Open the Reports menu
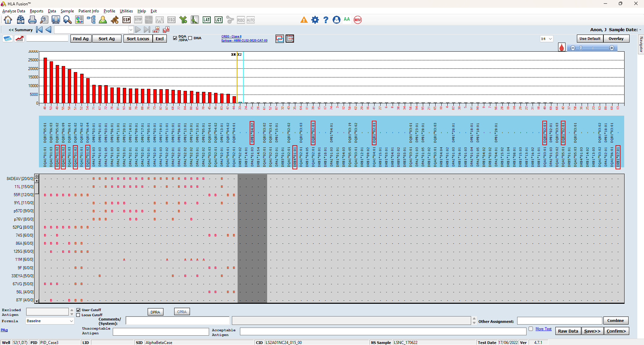Viewport: 644px width, 345px height. click(37, 11)
